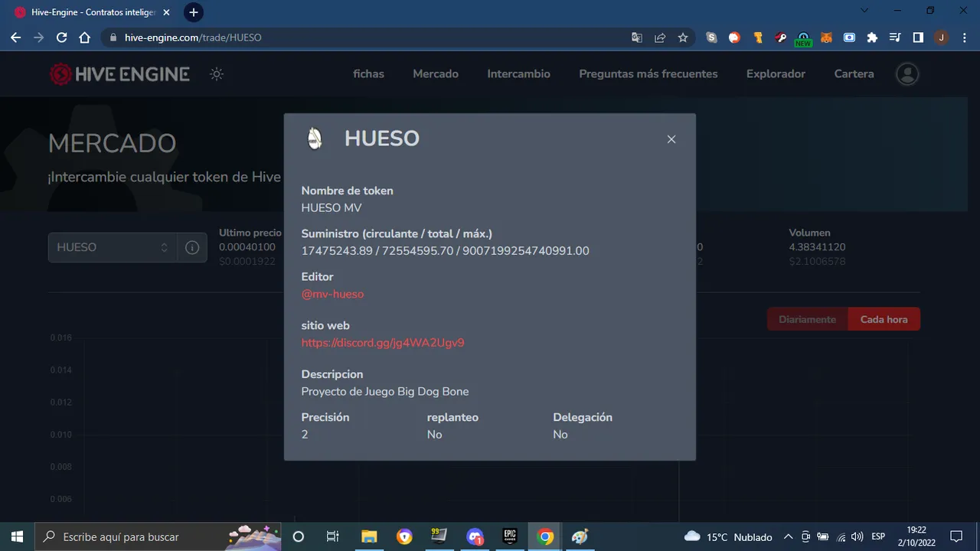Open the notification center icon
Image resolution: width=980 pixels, height=551 pixels.
point(955,536)
